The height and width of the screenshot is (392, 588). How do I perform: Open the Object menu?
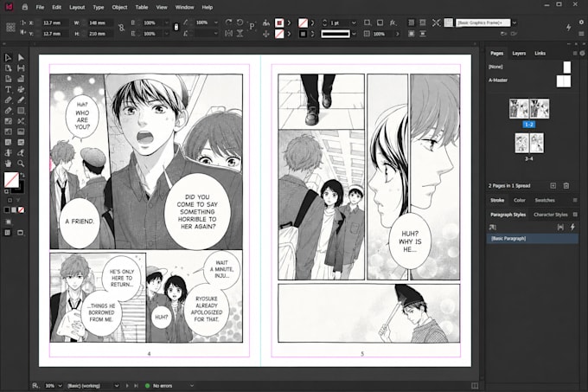point(119,7)
